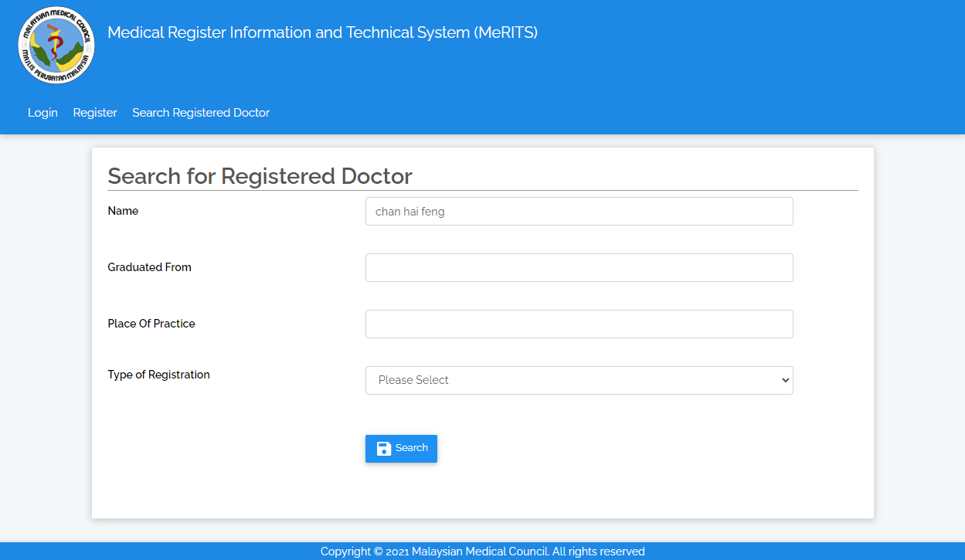
Task: Click the empty Graduated From input box
Action: click(579, 267)
